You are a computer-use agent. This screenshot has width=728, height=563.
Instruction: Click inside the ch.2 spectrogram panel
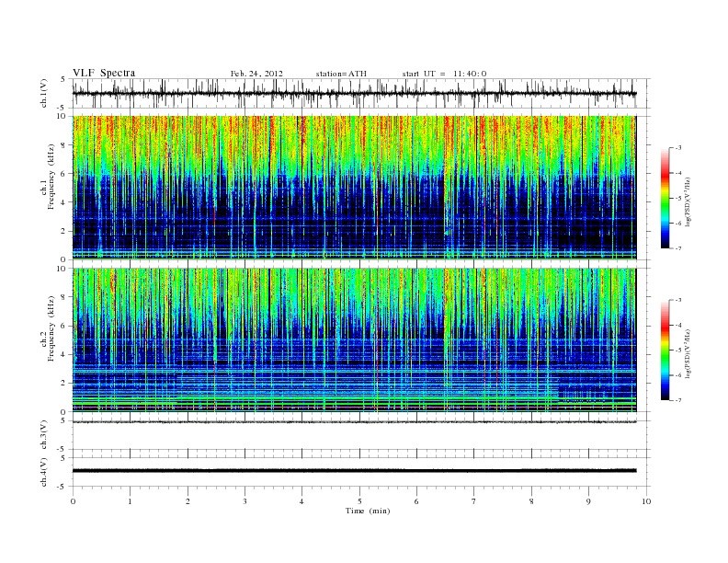[x=354, y=340]
